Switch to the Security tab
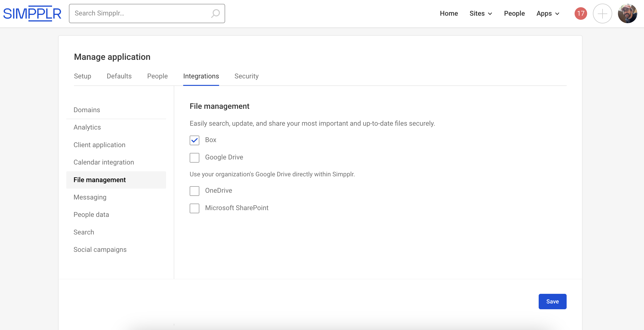Image resolution: width=644 pixels, height=330 pixels. click(x=246, y=76)
